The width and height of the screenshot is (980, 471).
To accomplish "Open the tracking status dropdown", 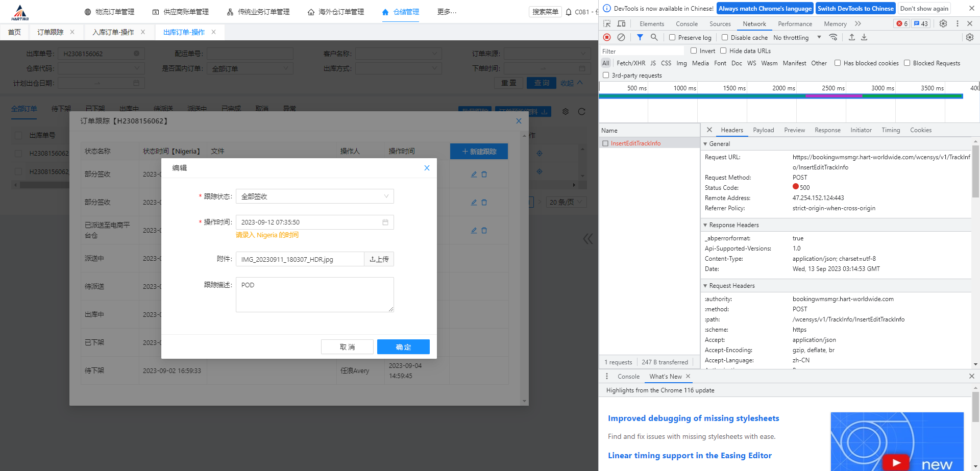I will tap(314, 196).
